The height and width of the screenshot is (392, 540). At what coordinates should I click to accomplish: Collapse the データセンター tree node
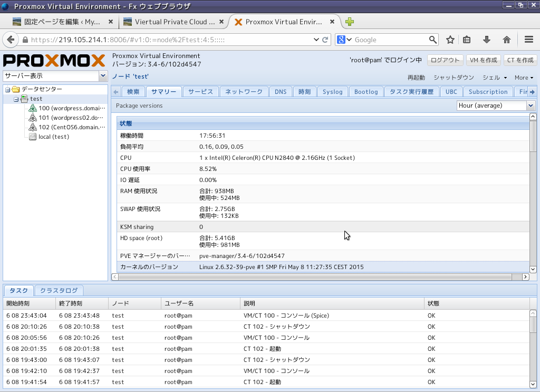(x=7, y=89)
